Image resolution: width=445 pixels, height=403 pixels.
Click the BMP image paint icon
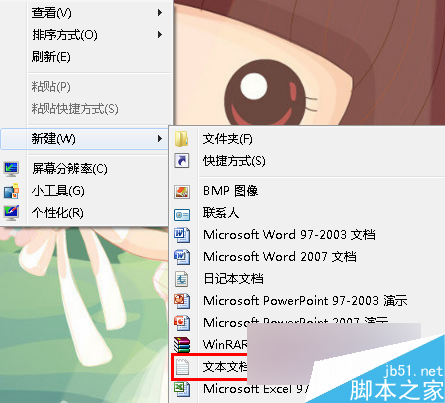(182, 192)
